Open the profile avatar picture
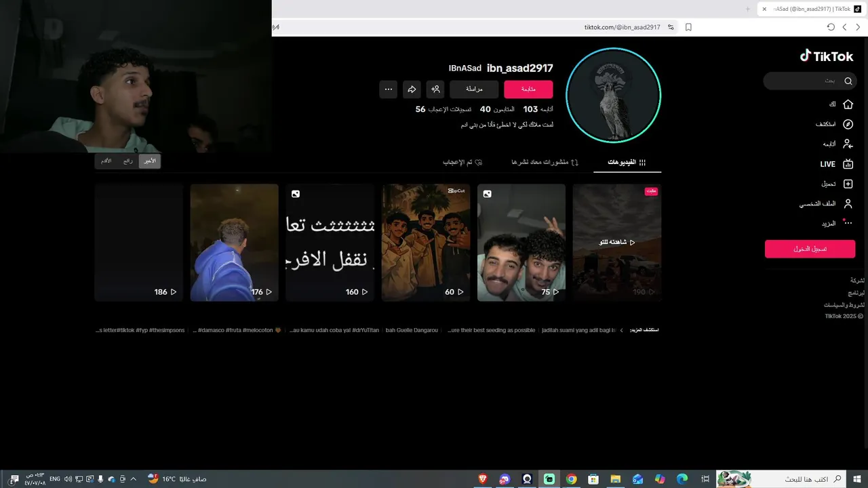The image size is (868, 488). [613, 96]
